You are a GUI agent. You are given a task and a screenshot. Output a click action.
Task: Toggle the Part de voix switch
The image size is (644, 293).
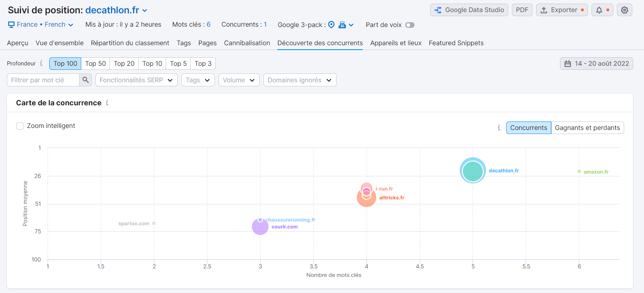click(x=410, y=25)
